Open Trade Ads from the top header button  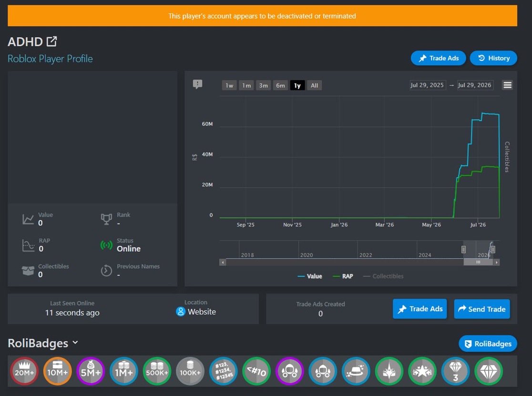pos(439,58)
